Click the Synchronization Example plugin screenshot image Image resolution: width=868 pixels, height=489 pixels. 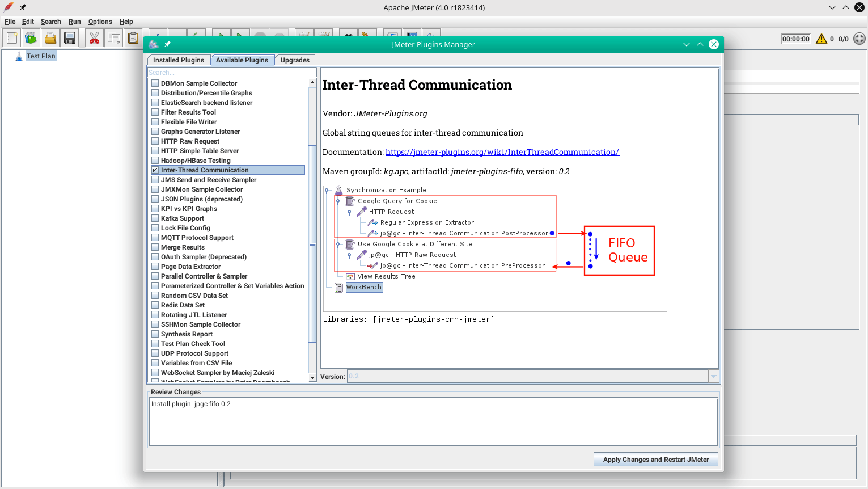tap(495, 248)
